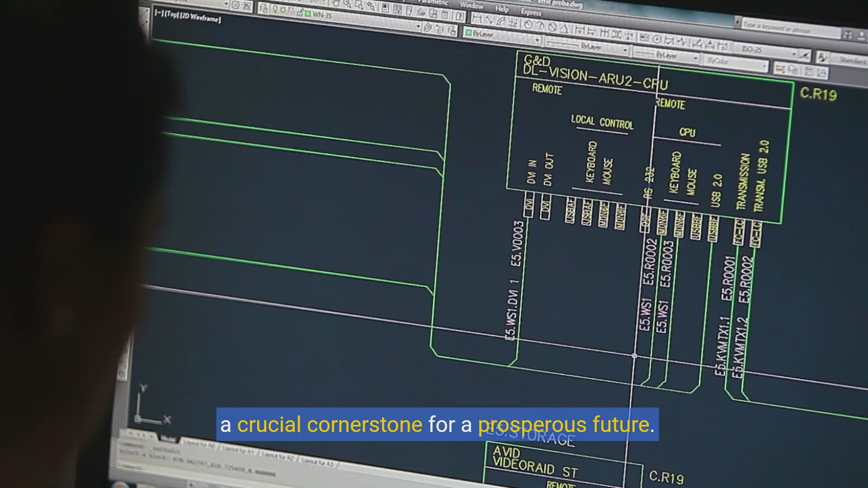
Task: Select the Ordinate dimension tool
Action: pos(513,23)
